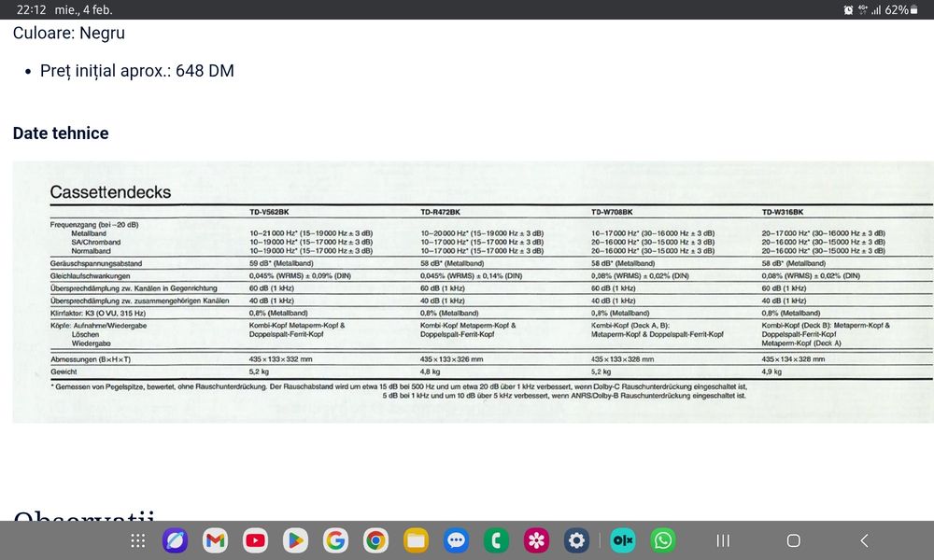Tap the 'Normalband' row label

[x=92, y=251]
